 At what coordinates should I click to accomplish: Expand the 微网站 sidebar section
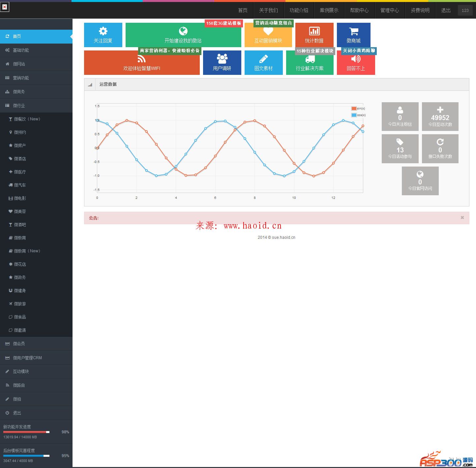pyautogui.click(x=36, y=64)
